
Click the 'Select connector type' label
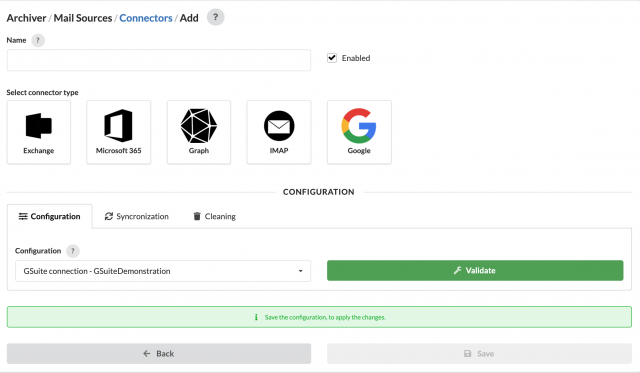click(42, 92)
